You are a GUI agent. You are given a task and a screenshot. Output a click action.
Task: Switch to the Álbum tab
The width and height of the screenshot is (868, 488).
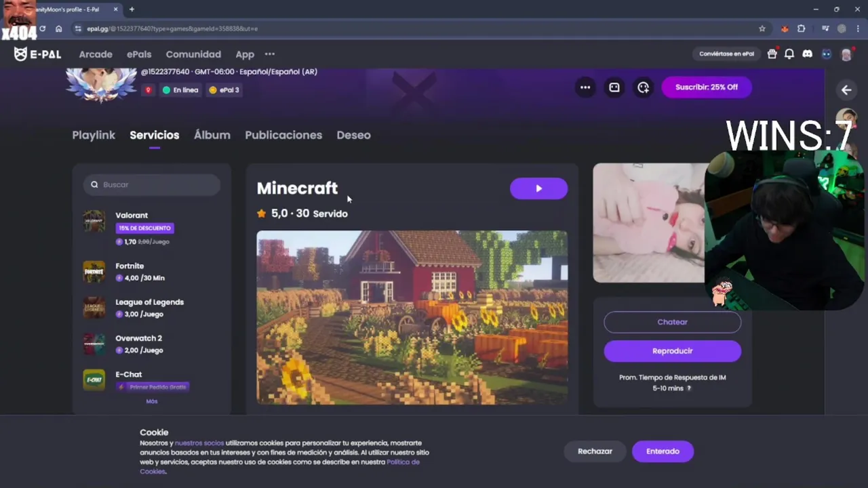pyautogui.click(x=212, y=135)
